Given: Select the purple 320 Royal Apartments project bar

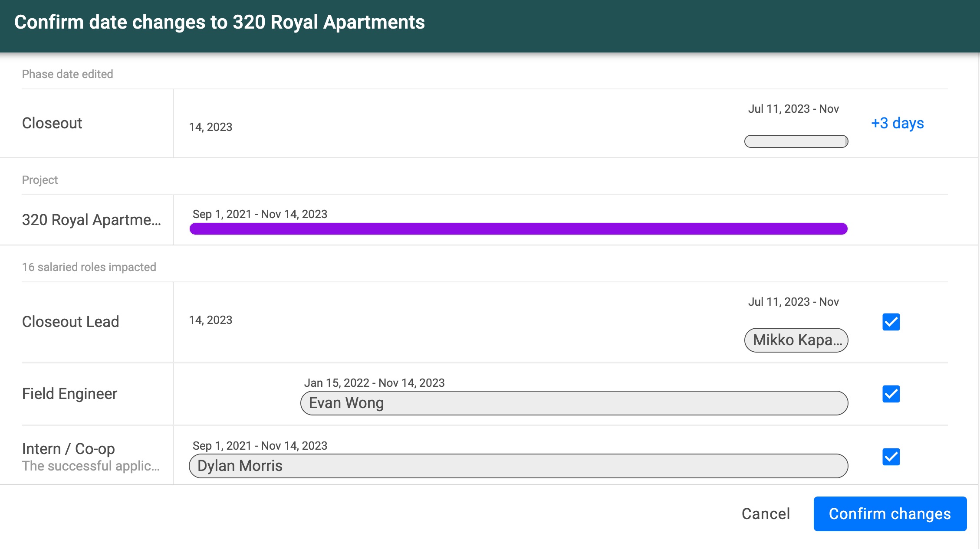Looking at the screenshot, I should pos(518,229).
